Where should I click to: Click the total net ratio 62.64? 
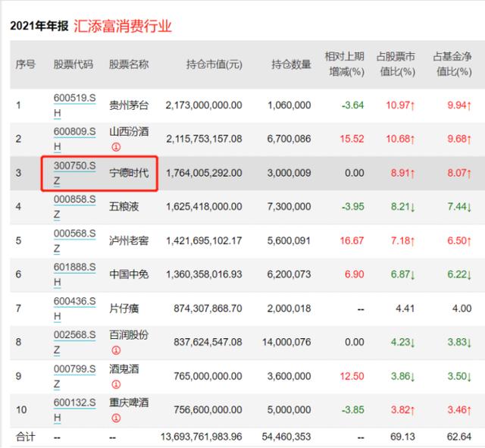click(x=459, y=437)
